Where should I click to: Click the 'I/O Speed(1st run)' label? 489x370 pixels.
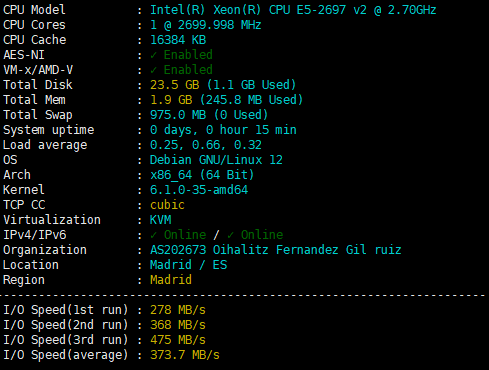[66, 310]
